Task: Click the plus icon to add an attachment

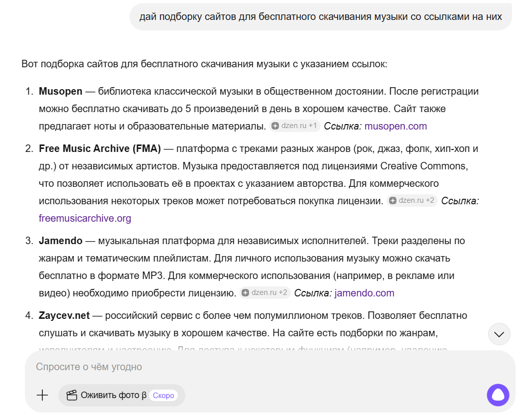Action: click(x=42, y=395)
